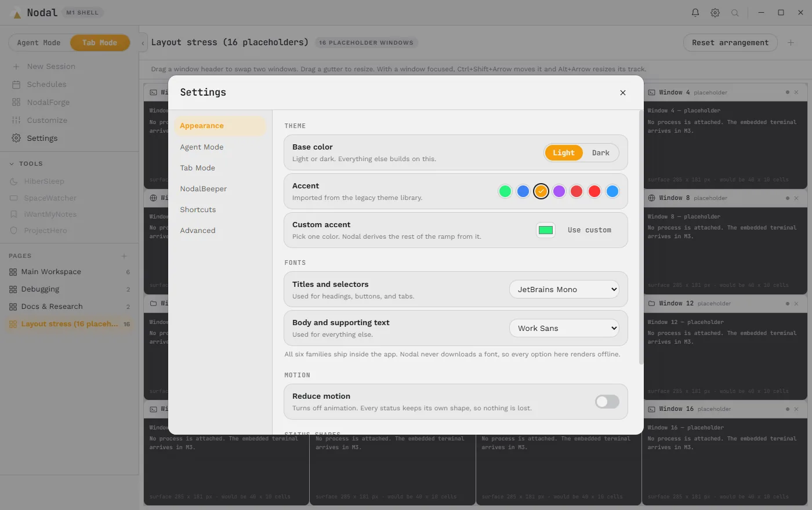This screenshot has width=812, height=510.
Task: Open the Body and supporting text font dropdown
Action: tap(564, 328)
